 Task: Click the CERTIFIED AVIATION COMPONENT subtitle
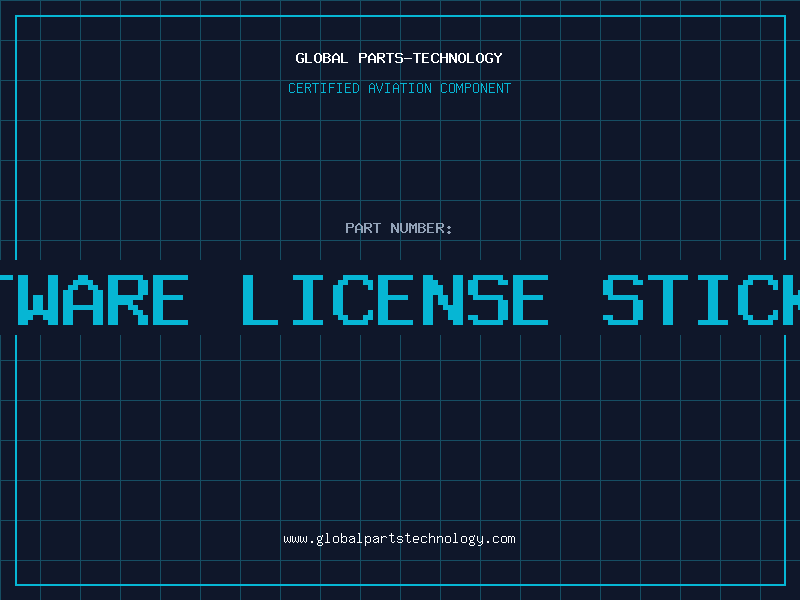(399, 88)
